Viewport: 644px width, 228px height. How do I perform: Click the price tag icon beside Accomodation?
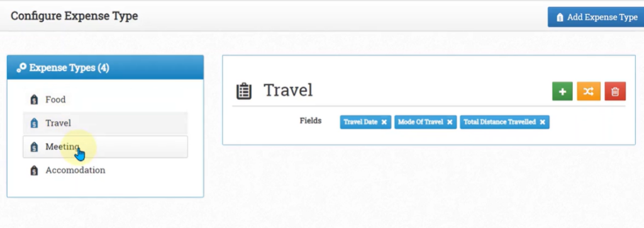35,171
